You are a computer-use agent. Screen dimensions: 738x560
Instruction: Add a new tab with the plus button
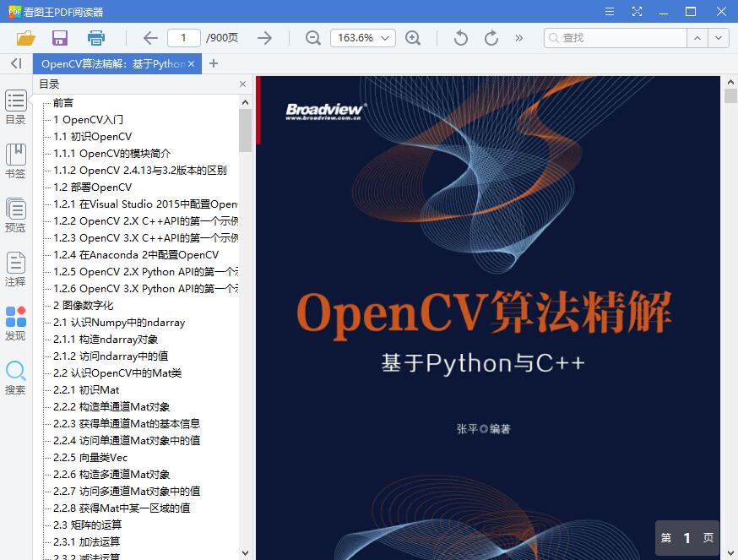click(214, 63)
